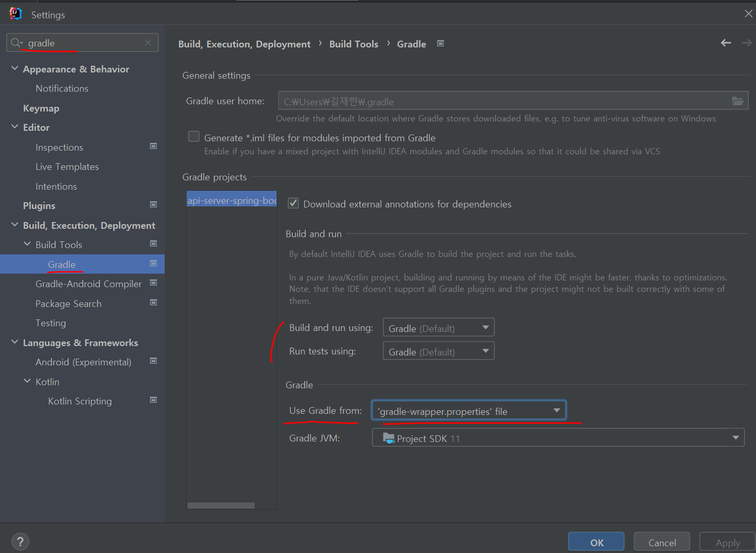
Task: Click project icon next to Build Tools
Action: click(153, 244)
